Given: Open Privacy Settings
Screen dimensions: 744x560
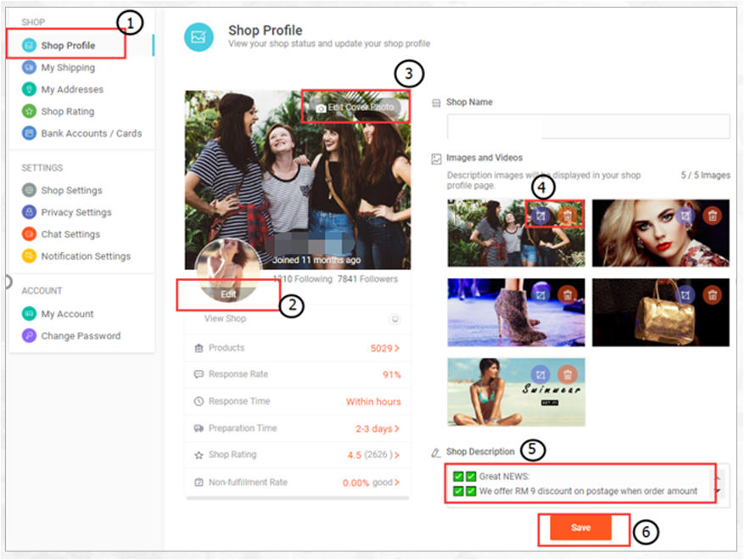Looking at the screenshot, I should 76,212.
